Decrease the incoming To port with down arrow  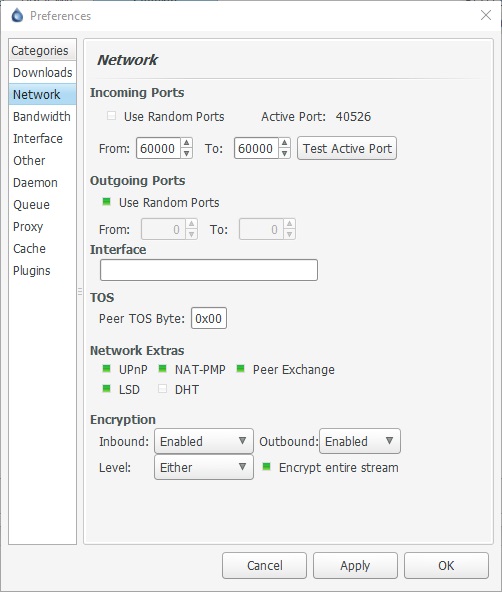point(284,153)
